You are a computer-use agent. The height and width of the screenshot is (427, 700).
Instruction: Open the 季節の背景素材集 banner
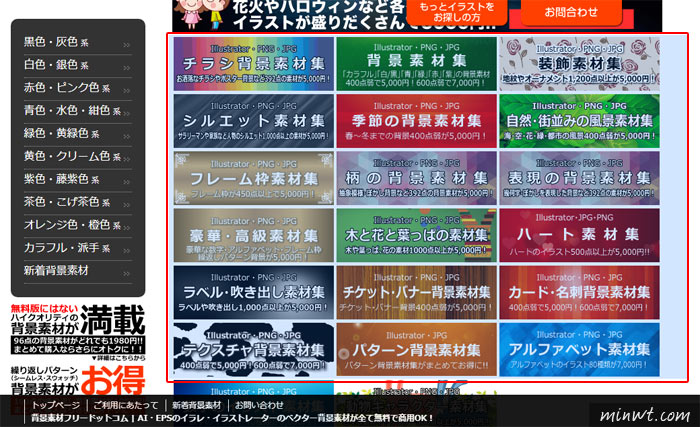point(417,121)
